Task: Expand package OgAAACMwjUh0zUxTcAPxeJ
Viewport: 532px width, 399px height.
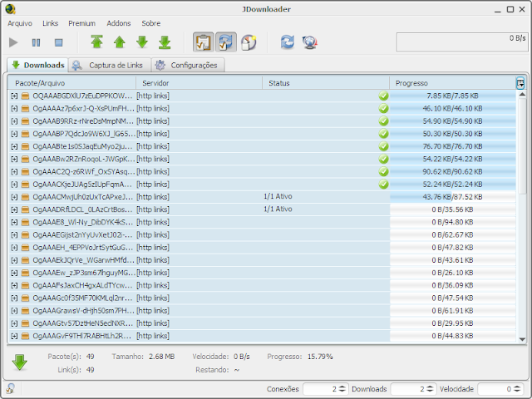Action: 14,197
